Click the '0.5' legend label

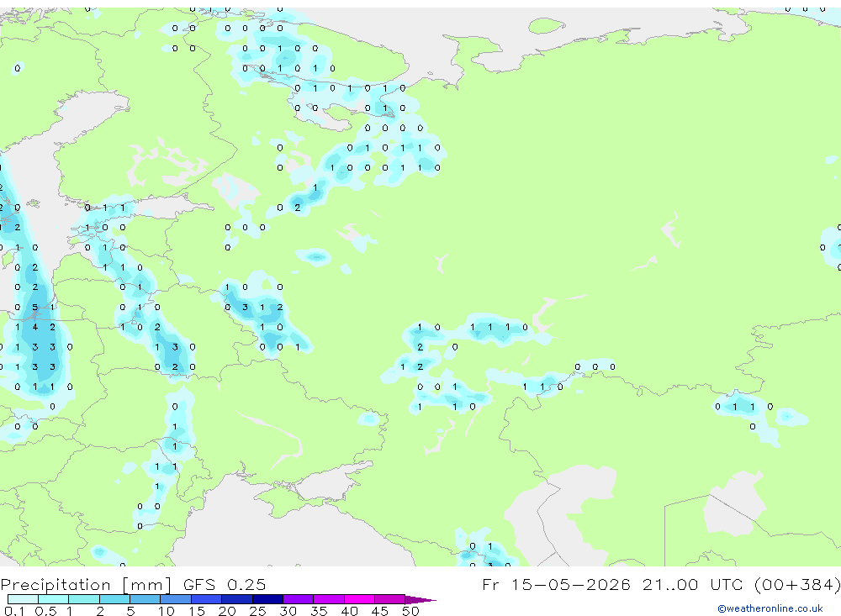pos(45,611)
